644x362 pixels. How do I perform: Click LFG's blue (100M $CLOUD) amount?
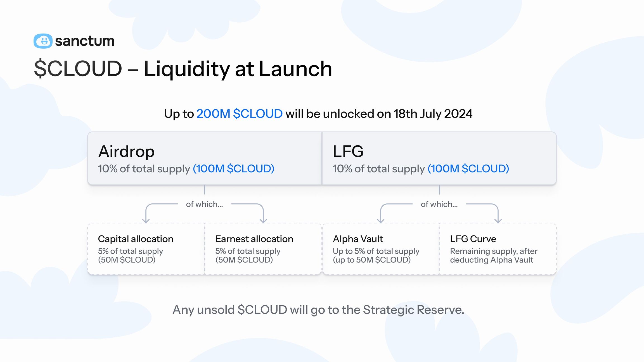coord(468,169)
